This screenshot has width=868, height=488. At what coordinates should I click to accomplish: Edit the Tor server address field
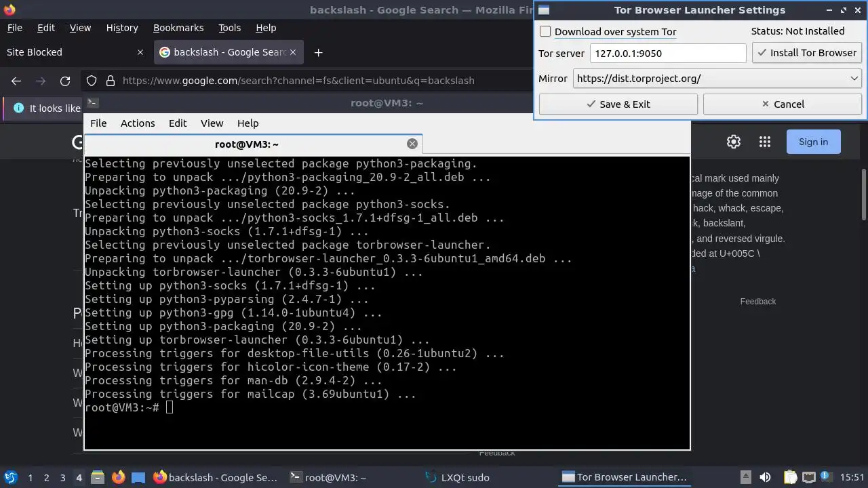pos(668,53)
